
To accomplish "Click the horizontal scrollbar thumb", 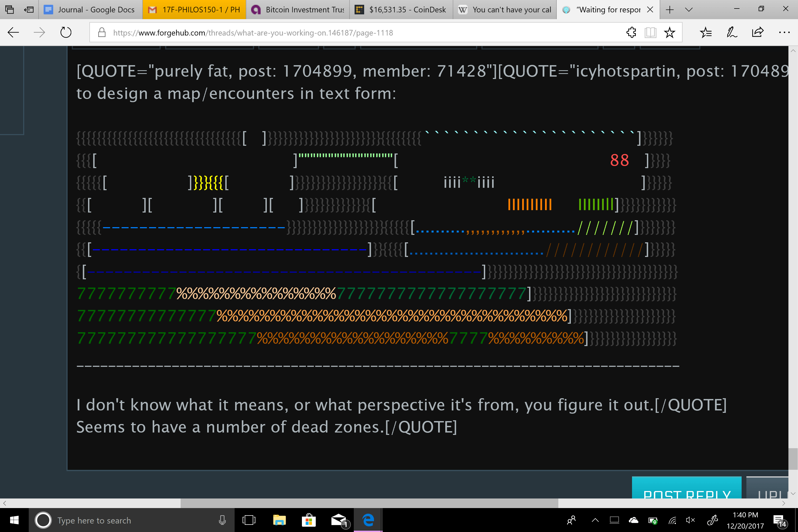I will click(369, 503).
